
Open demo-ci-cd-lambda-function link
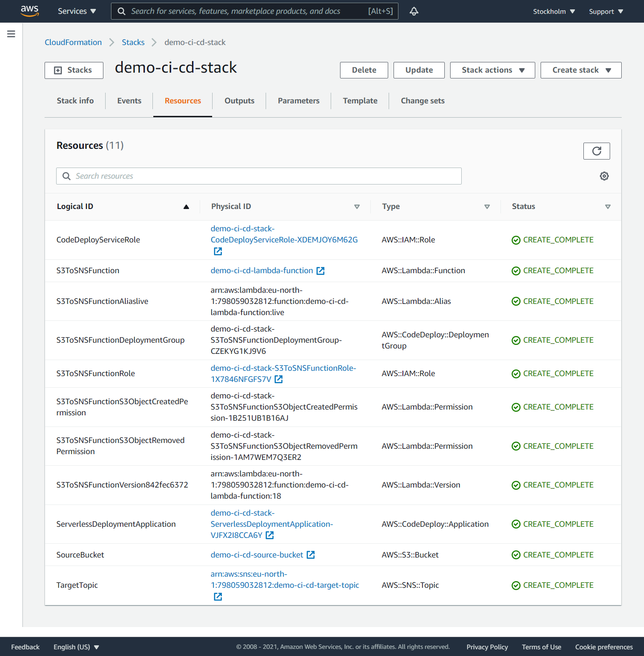click(262, 271)
